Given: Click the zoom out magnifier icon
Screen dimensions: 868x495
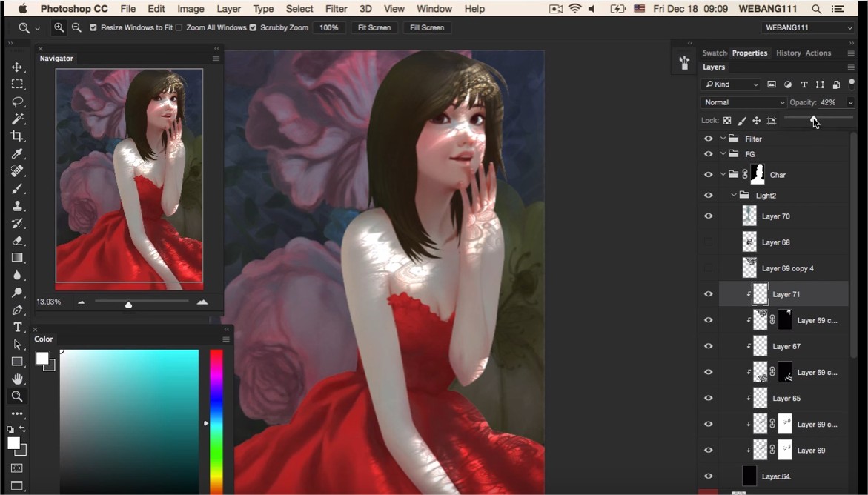Looking at the screenshot, I should (x=76, y=27).
